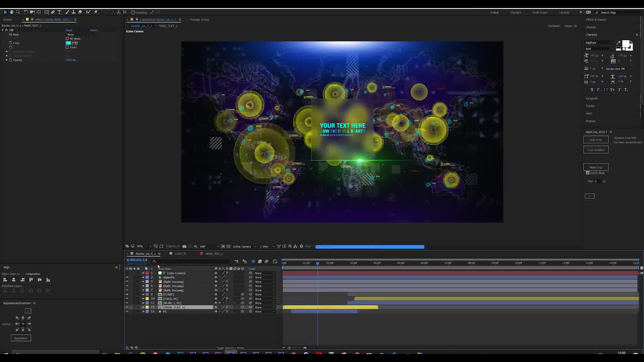Open the Footage (none) panel tab

(x=200, y=20)
